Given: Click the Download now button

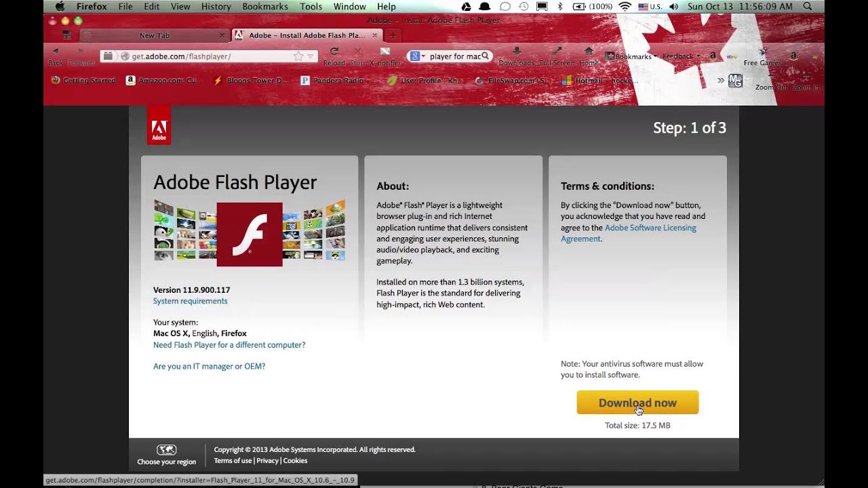Looking at the screenshot, I should [637, 403].
